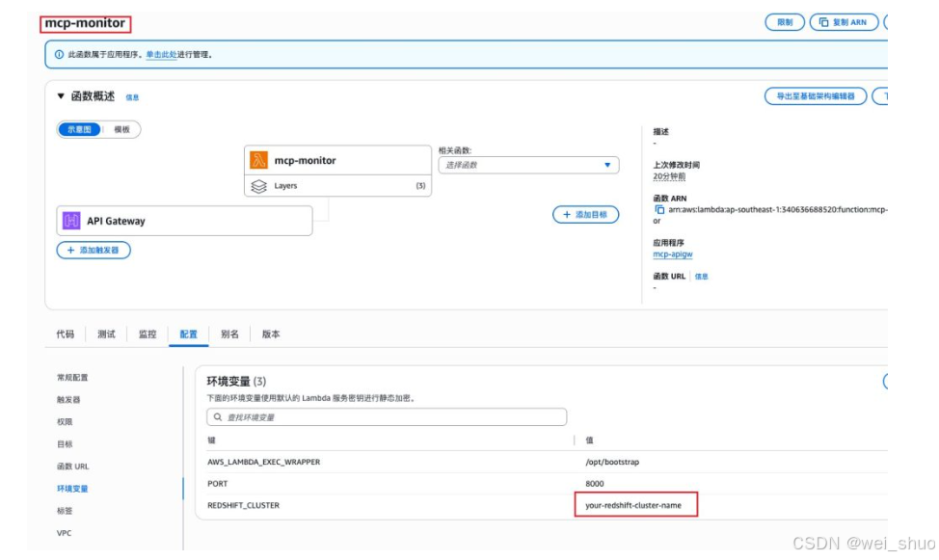
Task: Open the 相关函数 选择函数 dropdown
Action: pyautogui.click(x=528, y=165)
